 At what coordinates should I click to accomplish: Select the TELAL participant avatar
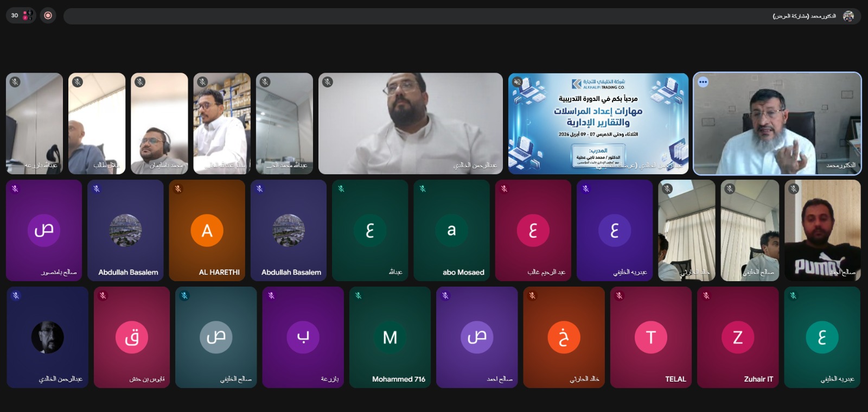pos(650,337)
